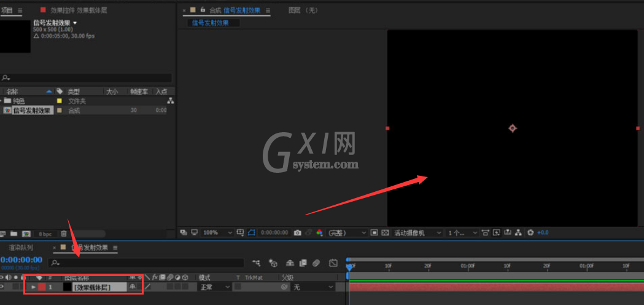Toggle motion blur enable icon
The height and width of the screenshot is (305, 644).
[316, 263]
